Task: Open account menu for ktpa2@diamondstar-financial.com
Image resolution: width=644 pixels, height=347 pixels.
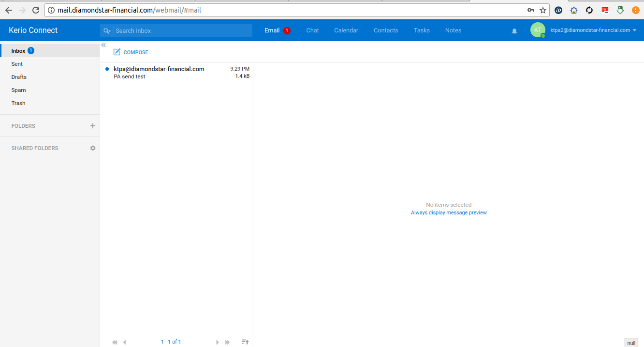Action: coord(593,30)
